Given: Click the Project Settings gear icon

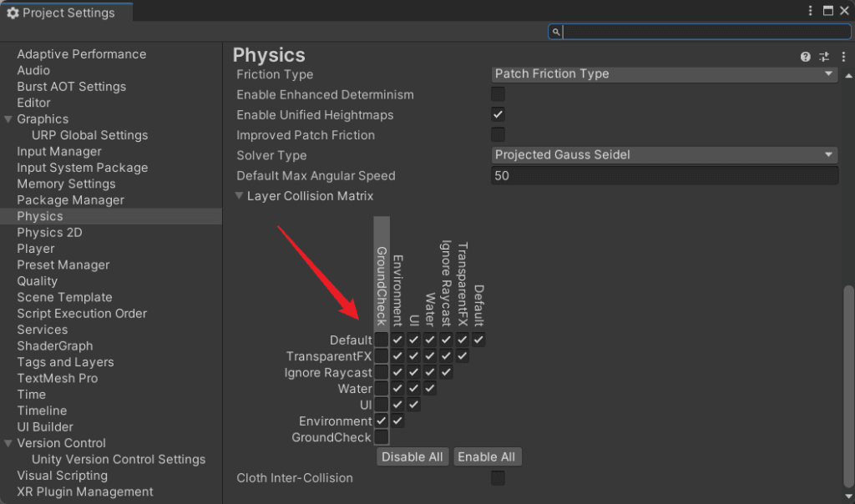Looking at the screenshot, I should coord(13,13).
